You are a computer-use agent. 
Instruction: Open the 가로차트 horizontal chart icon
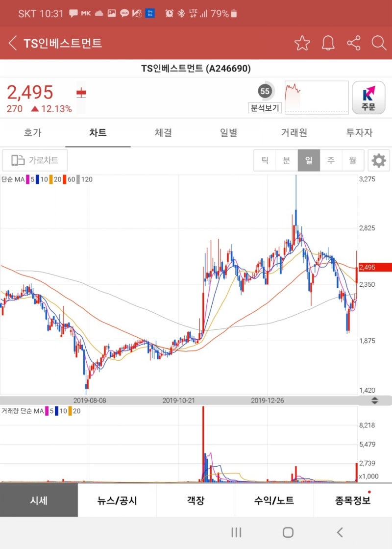pos(34,160)
